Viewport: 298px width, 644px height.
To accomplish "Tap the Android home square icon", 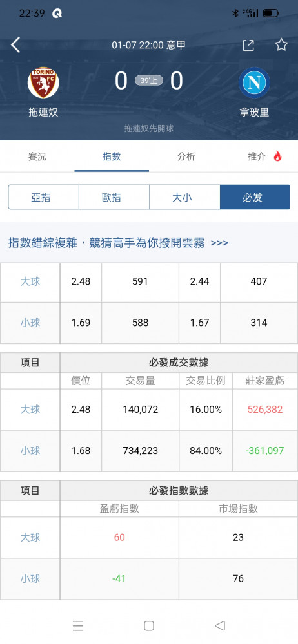I will (x=149, y=625).
